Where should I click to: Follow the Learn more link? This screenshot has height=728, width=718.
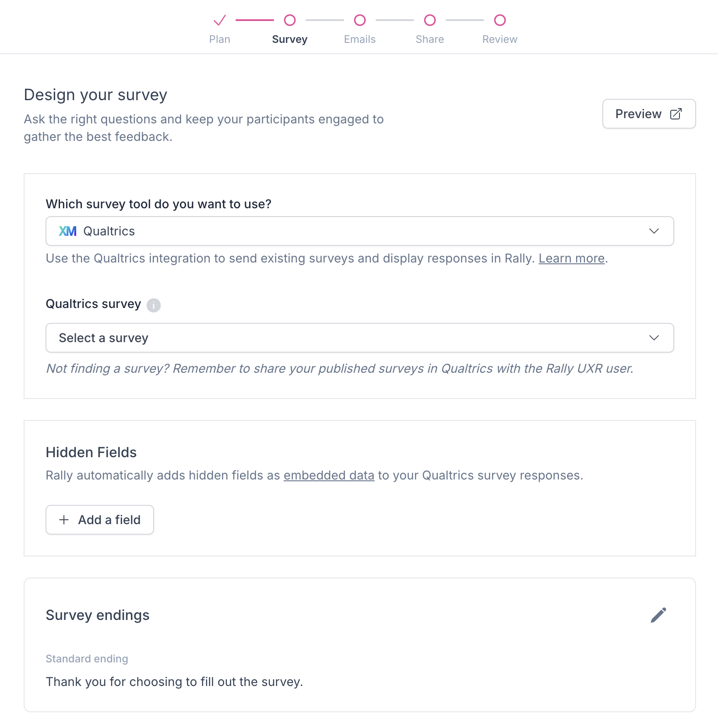click(571, 259)
